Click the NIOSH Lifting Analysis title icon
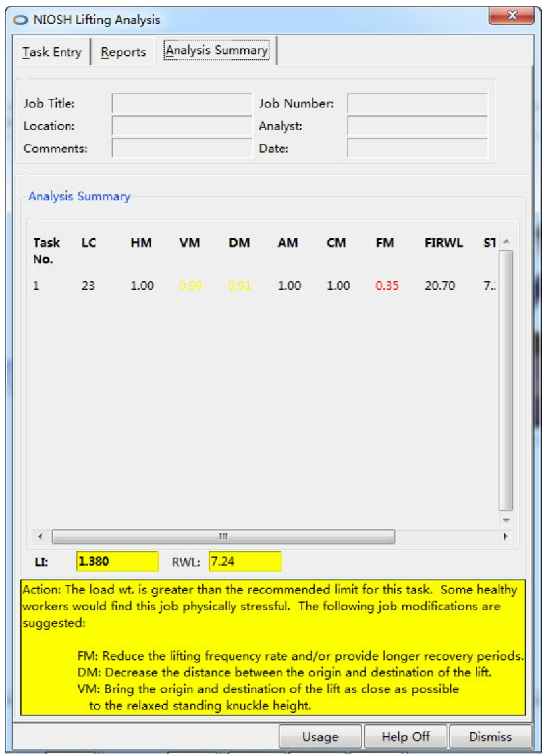The image size is (544, 756). (x=20, y=20)
